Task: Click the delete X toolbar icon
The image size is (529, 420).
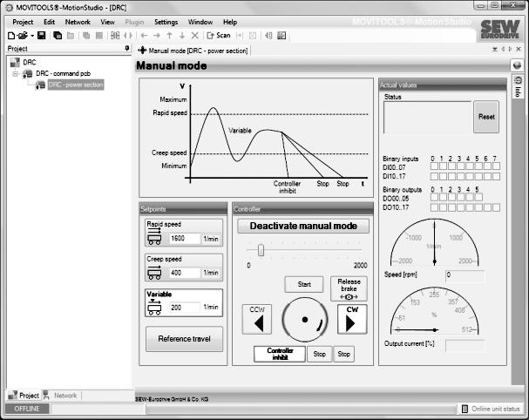Action: tap(195, 36)
